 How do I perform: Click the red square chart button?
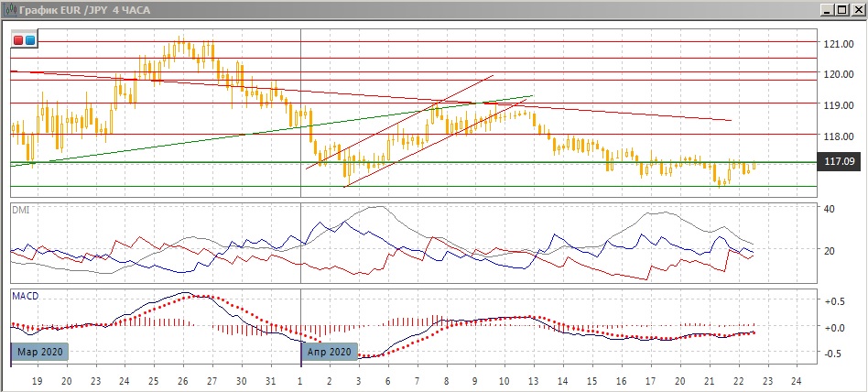tap(18, 40)
